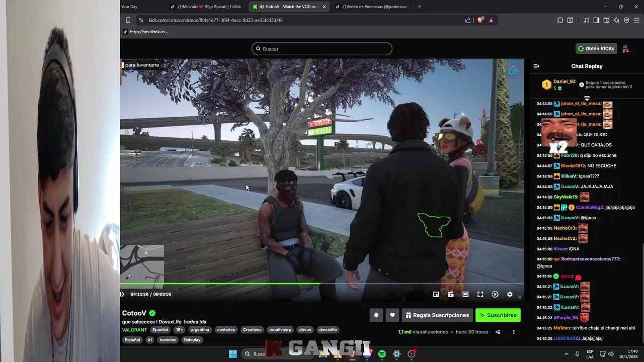This screenshot has height=362, width=644.
Task: Select the dovuxlife tag
Action: 328,330
